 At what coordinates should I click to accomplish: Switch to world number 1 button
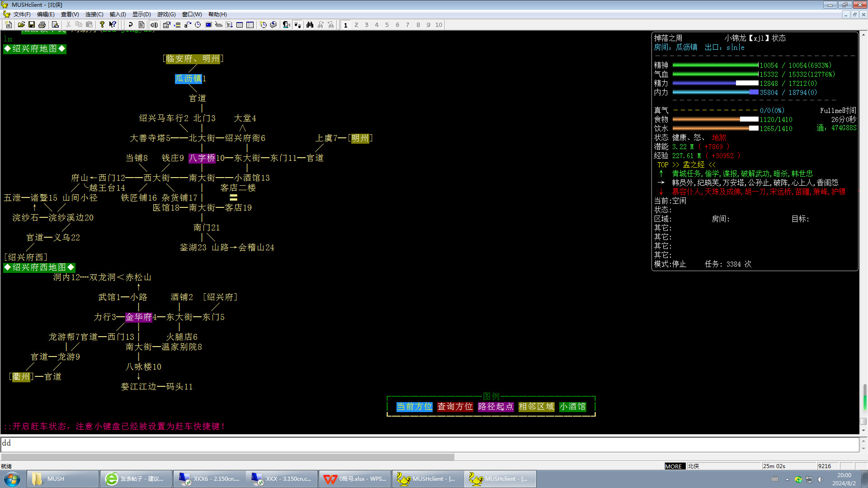click(346, 25)
